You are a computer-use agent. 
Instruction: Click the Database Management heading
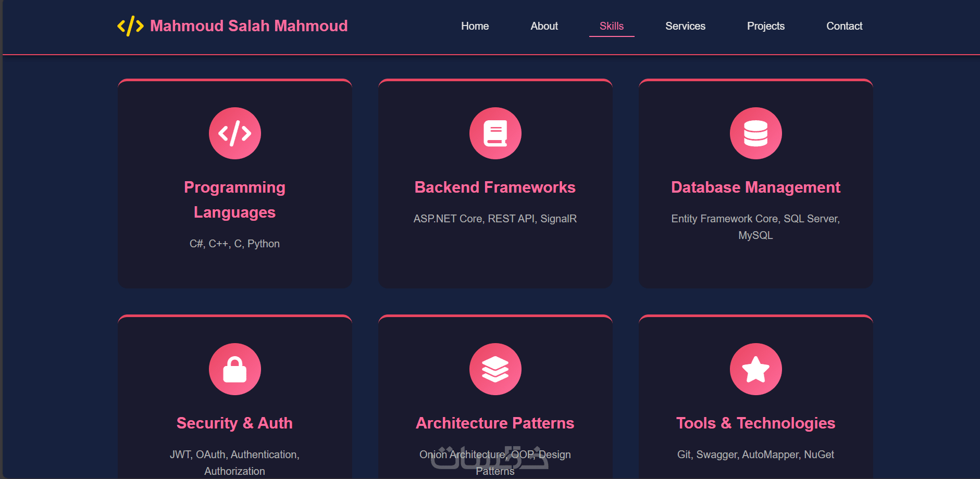[756, 187]
